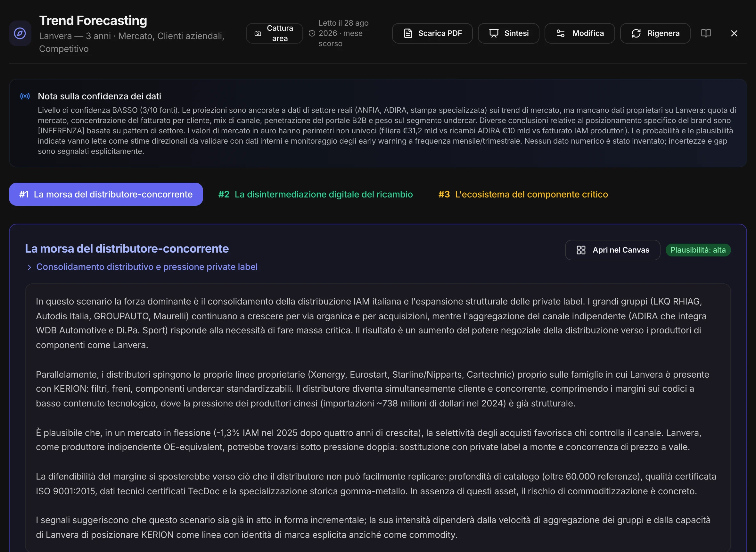Close the Trend Forecasting panel
This screenshot has height=552, width=756.
734,33
